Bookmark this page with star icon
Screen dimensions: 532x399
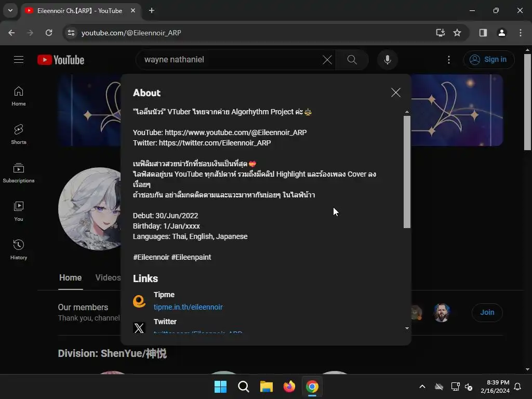tap(457, 33)
